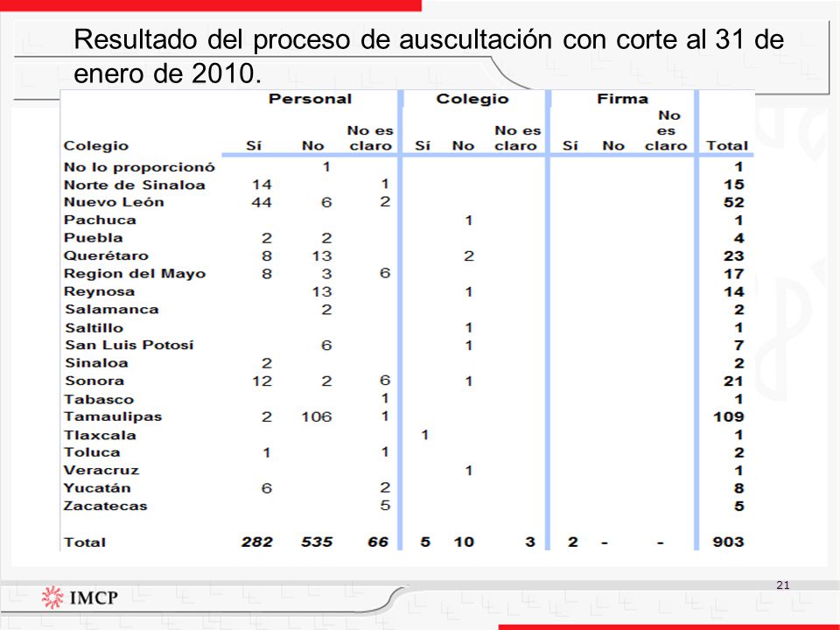Click the 'Total' column header
The height and width of the screenshot is (630, 840).
point(726,146)
